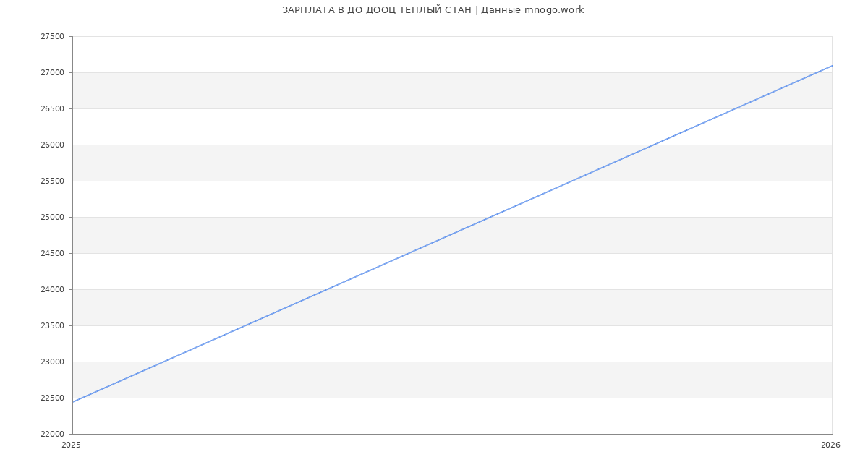This screenshot has height=470, width=868.
Task: Click the 23500 y-axis label
Action: pyautogui.click(x=52, y=326)
